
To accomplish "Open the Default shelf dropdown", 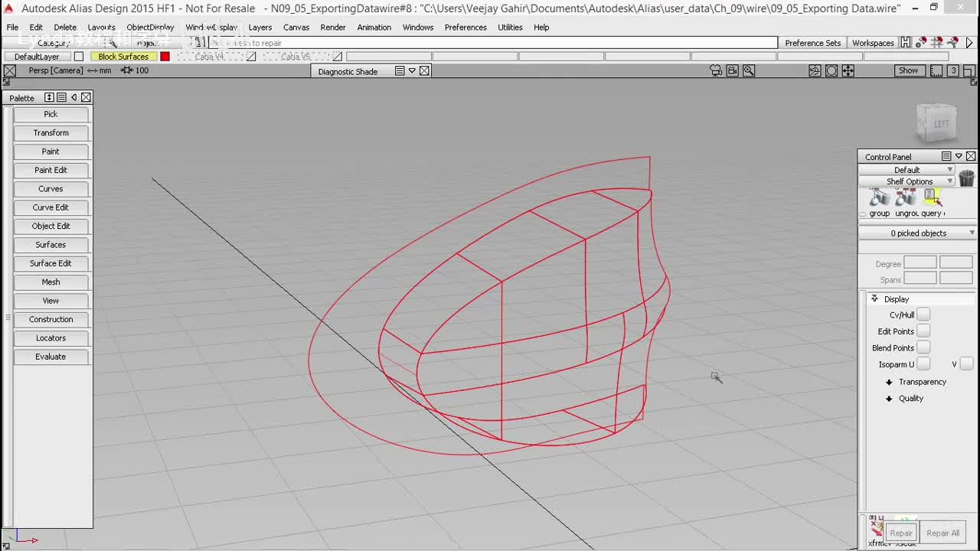I will (x=906, y=170).
